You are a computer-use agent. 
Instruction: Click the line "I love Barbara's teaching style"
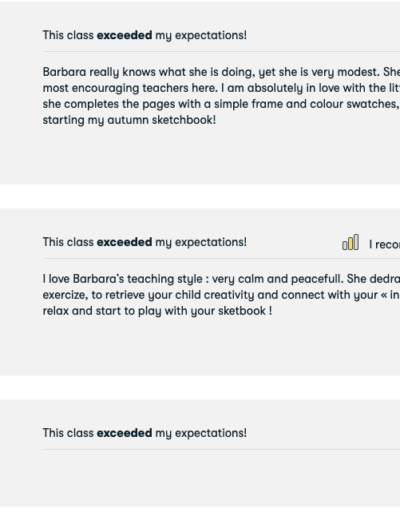click(x=221, y=279)
